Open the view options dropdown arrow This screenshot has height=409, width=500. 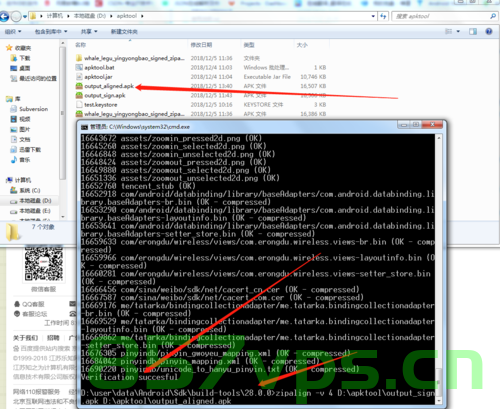click(x=458, y=31)
